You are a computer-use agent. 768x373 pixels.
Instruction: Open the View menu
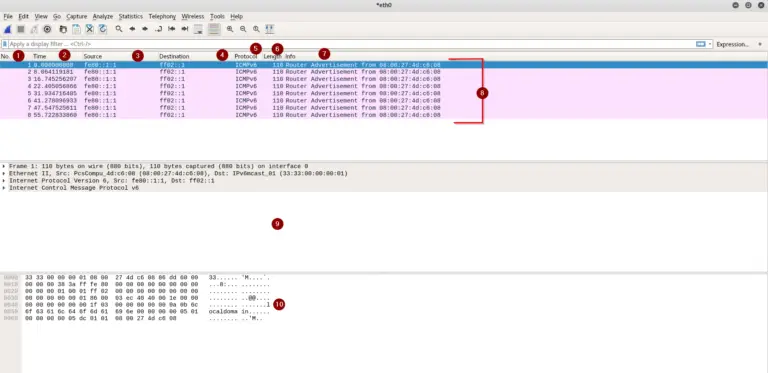tap(41, 16)
